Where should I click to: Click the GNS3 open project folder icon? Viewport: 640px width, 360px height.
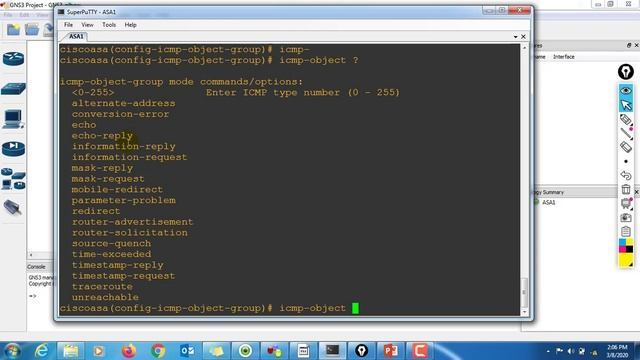(32, 29)
